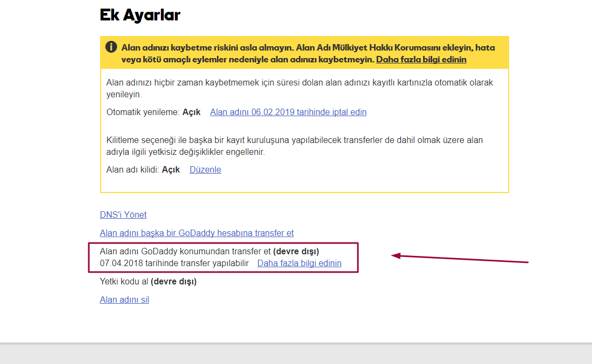
Task: Click paragraph about automatic renewal with saved card
Action: (x=299, y=88)
